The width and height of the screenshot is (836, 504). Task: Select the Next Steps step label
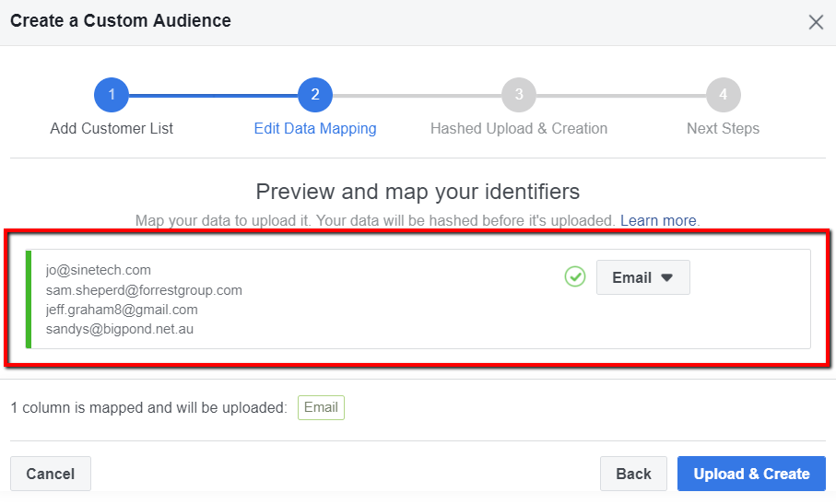coord(723,129)
